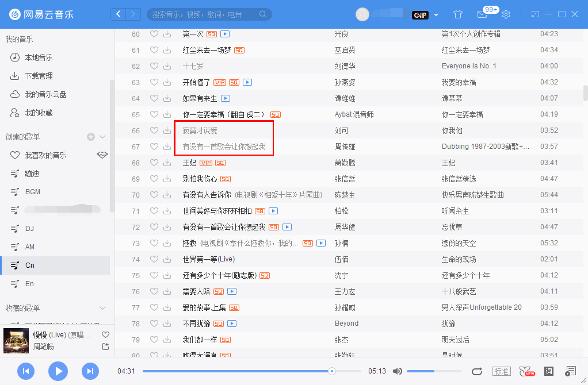Open the message center inbox
Image resolution: width=588 pixels, height=385 pixels.
[482, 14]
